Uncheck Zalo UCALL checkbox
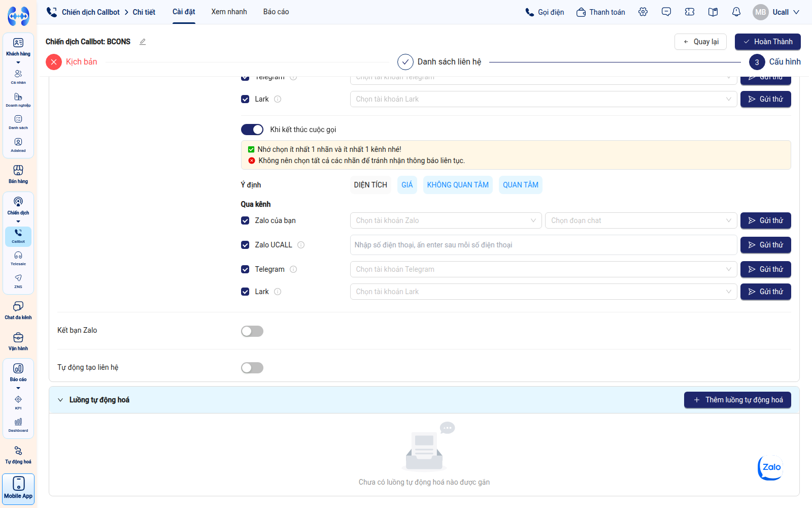 click(245, 245)
